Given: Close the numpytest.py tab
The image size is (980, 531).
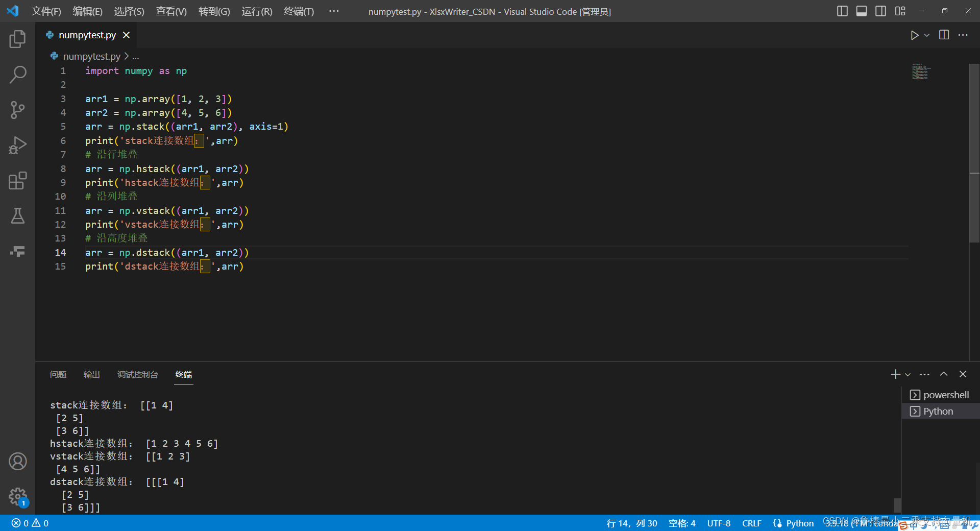Looking at the screenshot, I should [127, 35].
